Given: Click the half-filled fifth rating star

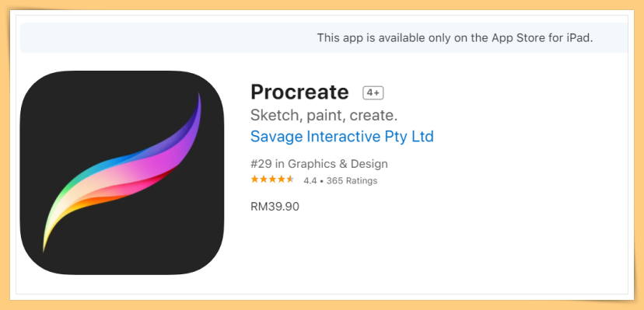Looking at the screenshot, I should pyautogui.click(x=290, y=179).
